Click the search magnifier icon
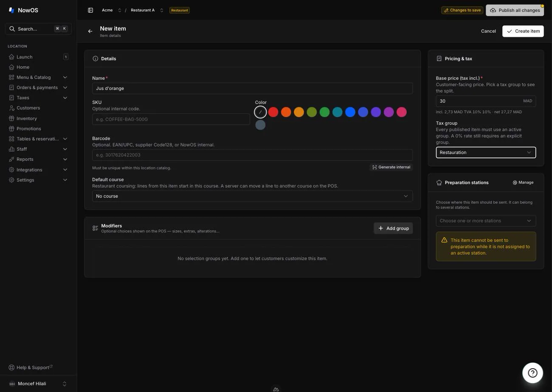Screen dimensions: 552x392 click(x=12, y=29)
